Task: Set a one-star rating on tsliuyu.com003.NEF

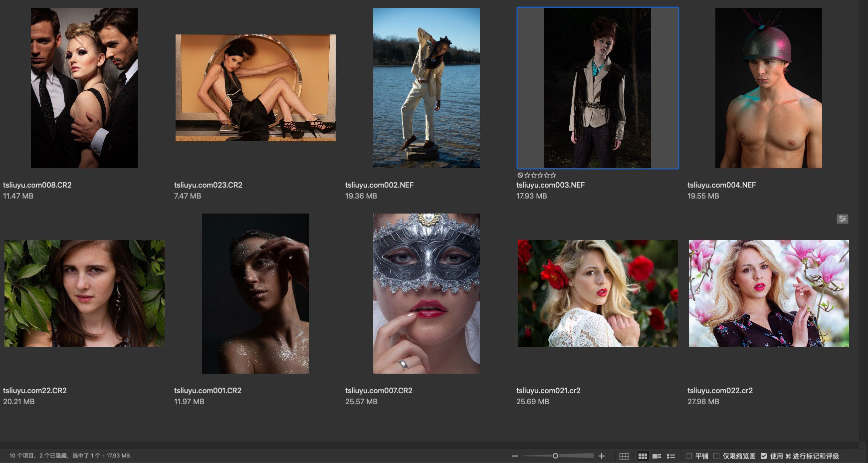Action: 527,175
